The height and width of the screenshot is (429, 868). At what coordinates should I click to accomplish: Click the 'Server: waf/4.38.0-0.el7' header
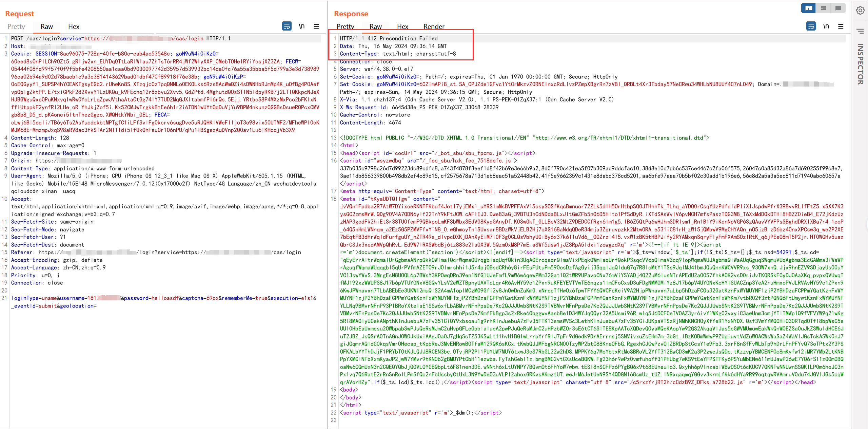click(x=376, y=69)
